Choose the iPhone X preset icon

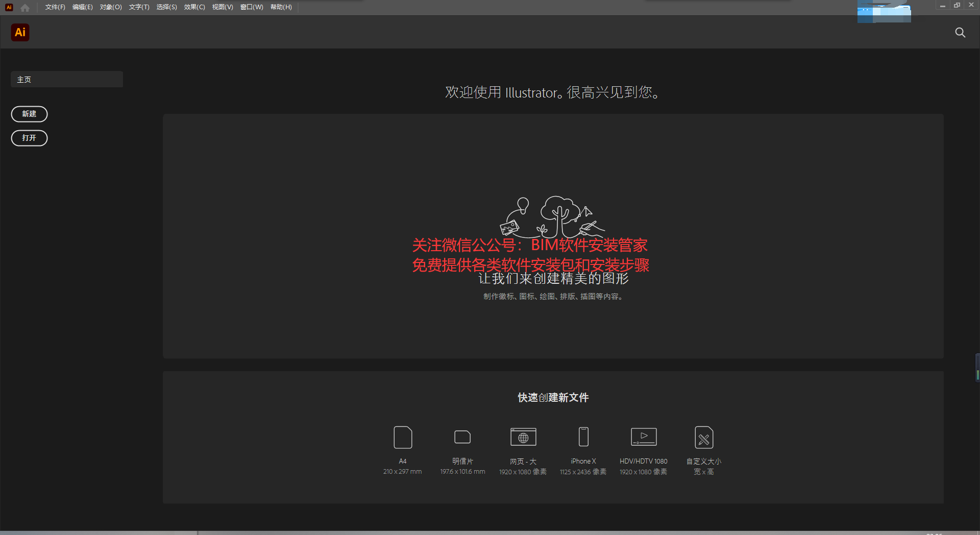click(x=583, y=437)
